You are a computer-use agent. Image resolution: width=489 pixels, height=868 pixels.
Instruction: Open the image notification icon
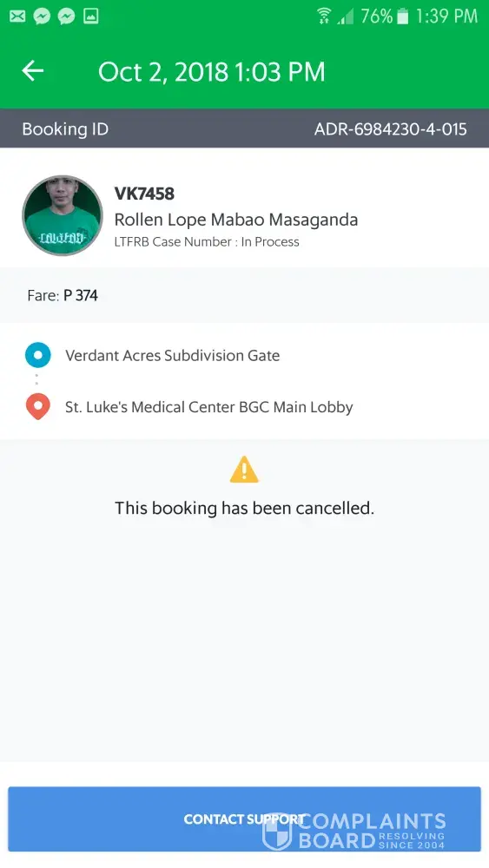91,16
